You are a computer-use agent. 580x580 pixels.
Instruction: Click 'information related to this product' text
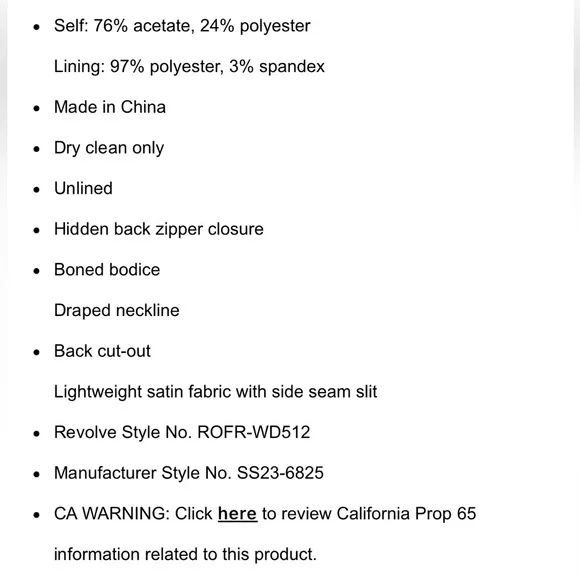point(185,554)
